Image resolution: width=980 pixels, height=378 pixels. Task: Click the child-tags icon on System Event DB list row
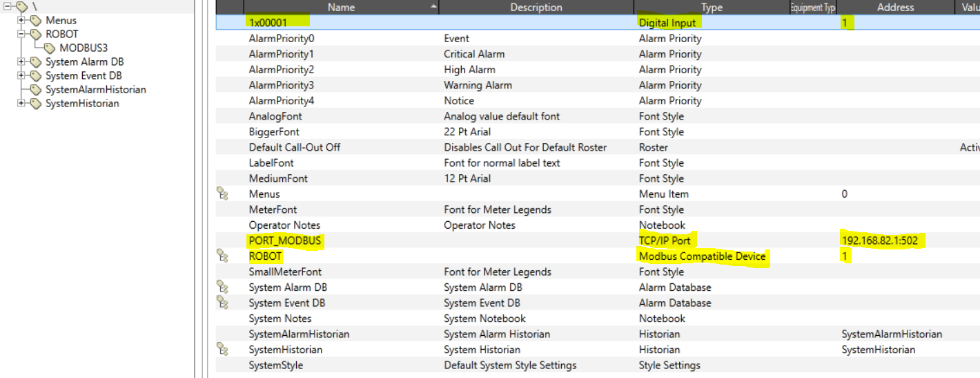pyautogui.click(x=222, y=303)
